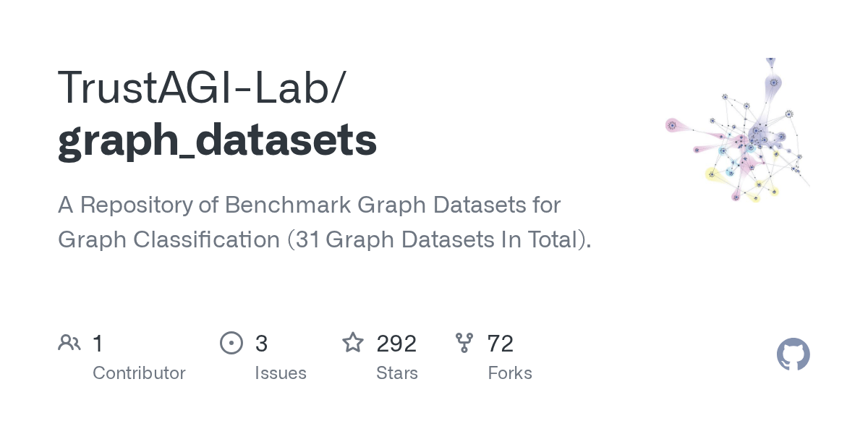Click the contributor count "1"
Image resolution: width=868 pixels, height=434 pixels.
pos(98,343)
